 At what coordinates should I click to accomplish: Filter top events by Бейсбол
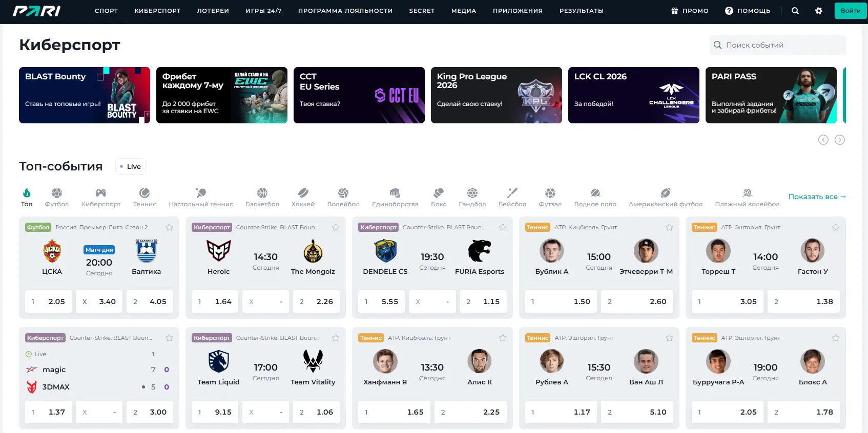pos(512,197)
